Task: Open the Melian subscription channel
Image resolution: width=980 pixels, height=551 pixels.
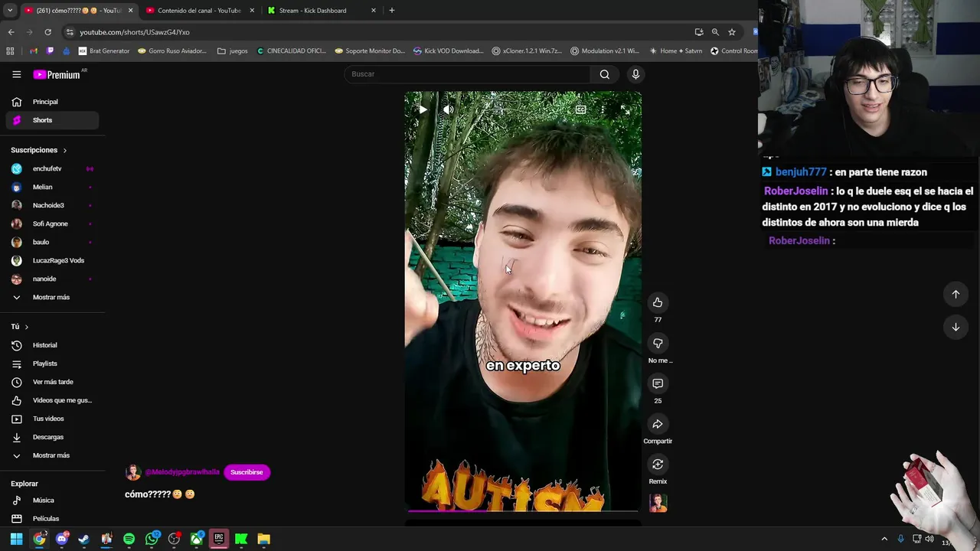Action: (x=52, y=187)
